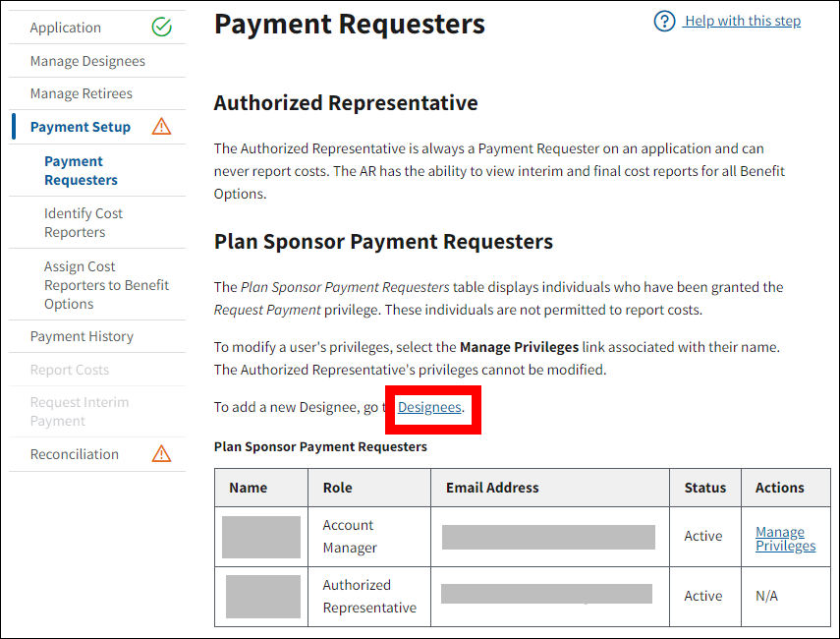Click Manage Privileges for the Account Manager
Screen dimensions: 840x639
click(x=785, y=539)
